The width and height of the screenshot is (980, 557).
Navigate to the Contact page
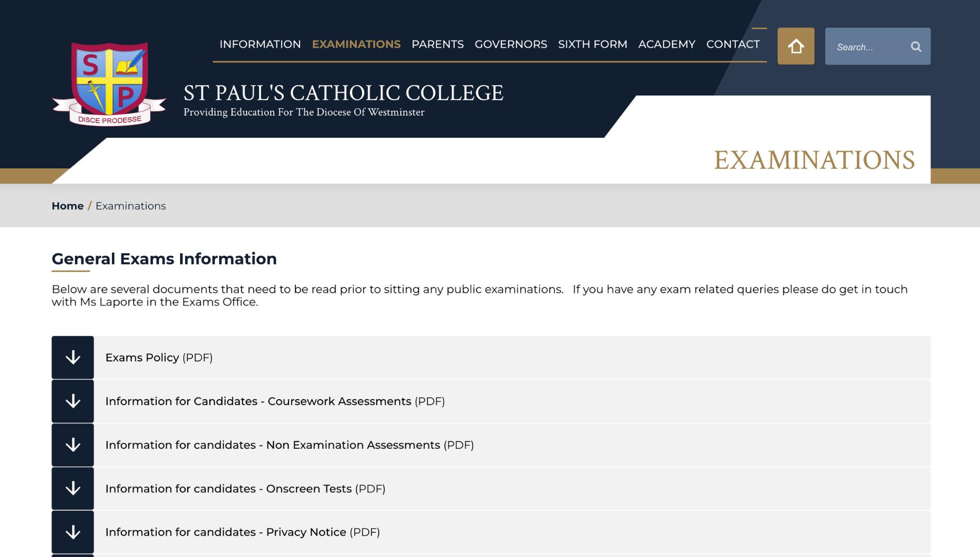pyautogui.click(x=732, y=44)
